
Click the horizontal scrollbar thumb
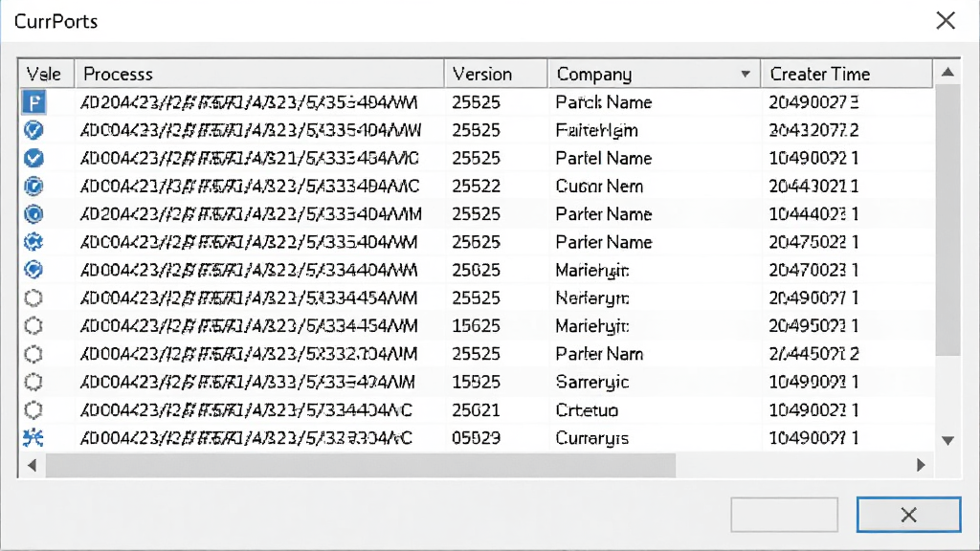point(361,466)
